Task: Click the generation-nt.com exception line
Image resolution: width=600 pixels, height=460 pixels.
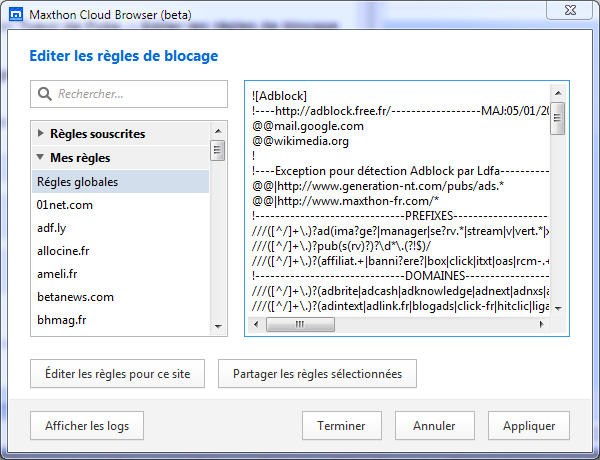Action: coord(378,186)
